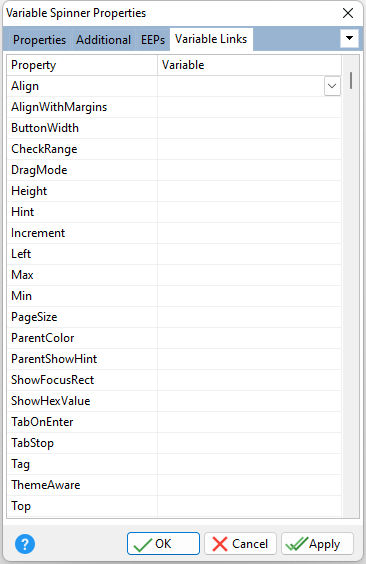Close the Variable Spinner Properties dialog
The image size is (366, 564).
point(348,13)
